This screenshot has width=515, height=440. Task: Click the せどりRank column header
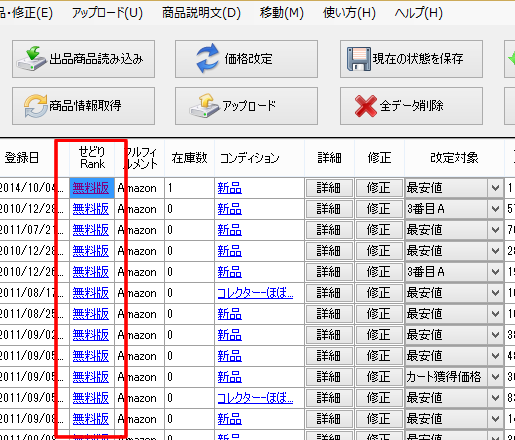[x=92, y=158]
